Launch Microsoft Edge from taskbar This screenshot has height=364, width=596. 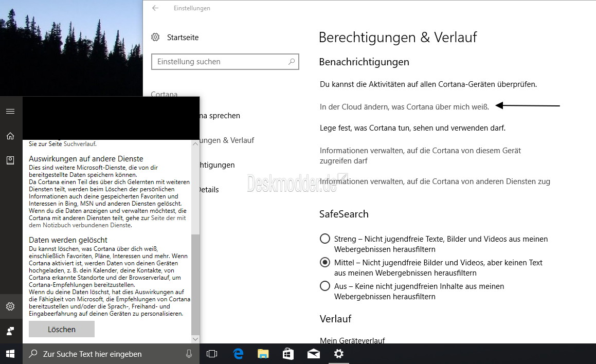(x=238, y=354)
